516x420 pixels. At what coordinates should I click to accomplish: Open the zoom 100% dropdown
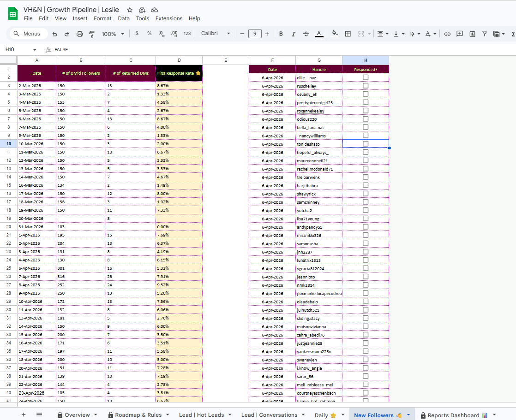[x=113, y=34]
